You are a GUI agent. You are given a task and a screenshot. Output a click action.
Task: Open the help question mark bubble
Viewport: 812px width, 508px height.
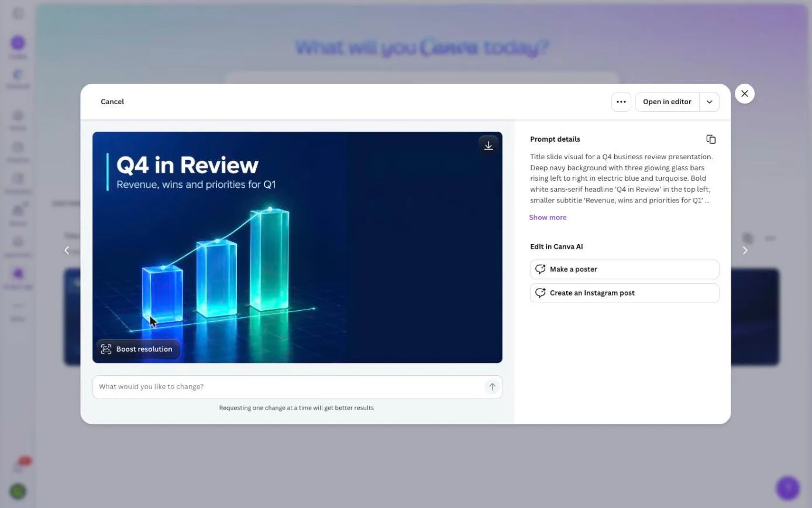pyautogui.click(x=787, y=487)
